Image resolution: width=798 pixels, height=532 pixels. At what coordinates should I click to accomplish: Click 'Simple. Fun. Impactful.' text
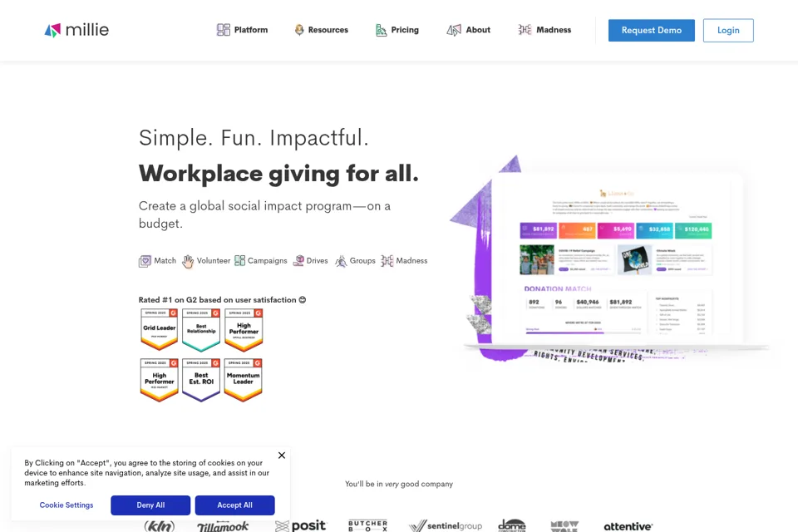(x=254, y=138)
